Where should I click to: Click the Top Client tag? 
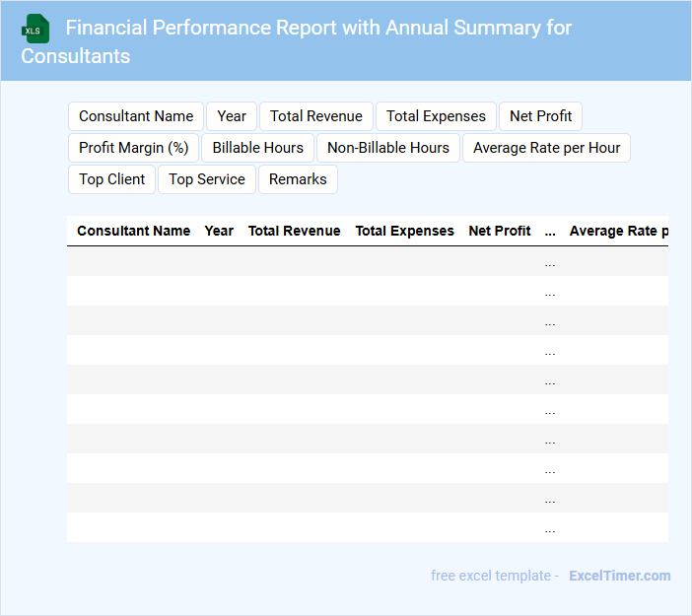click(x=112, y=179)
